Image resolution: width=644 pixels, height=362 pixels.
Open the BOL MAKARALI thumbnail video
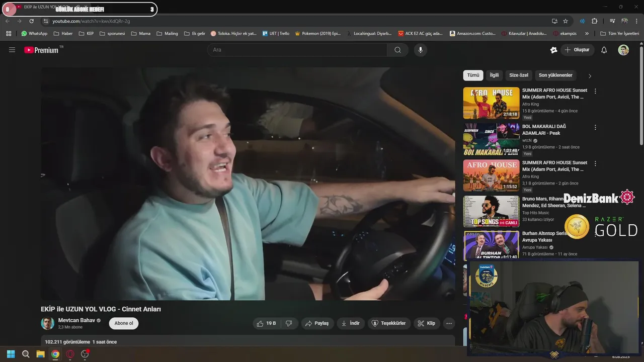(x=491, y=139)
